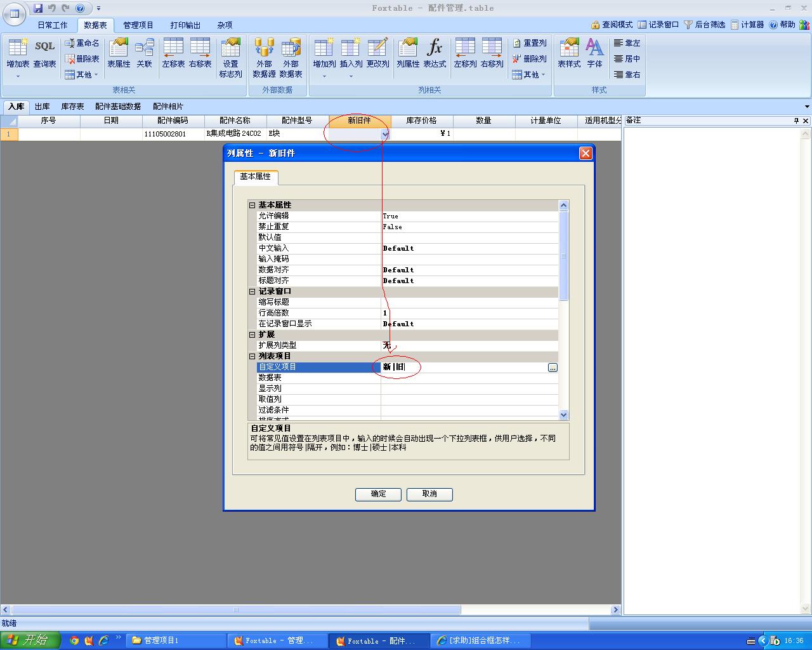Align text with 靠左
812x650 pixels.
pos(627,43)
